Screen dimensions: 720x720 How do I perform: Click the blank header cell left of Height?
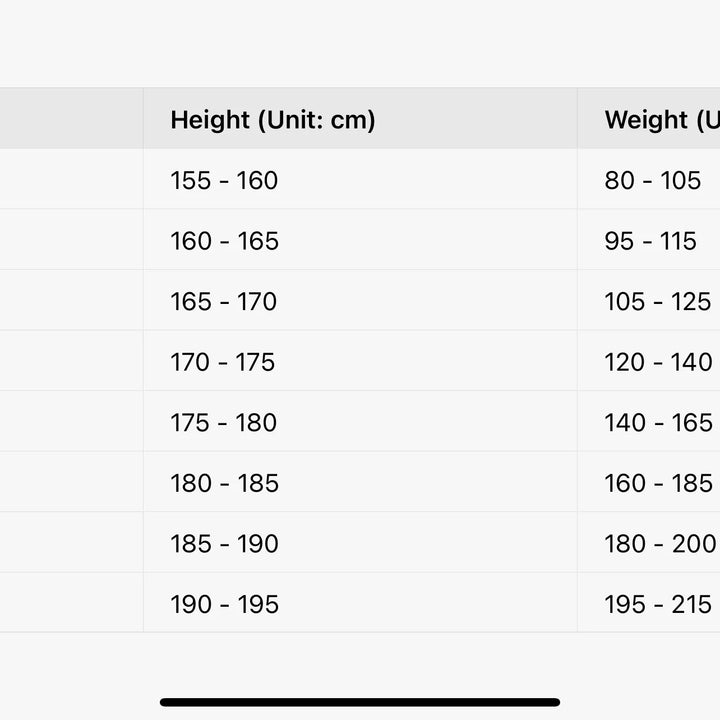click(70, 120)
